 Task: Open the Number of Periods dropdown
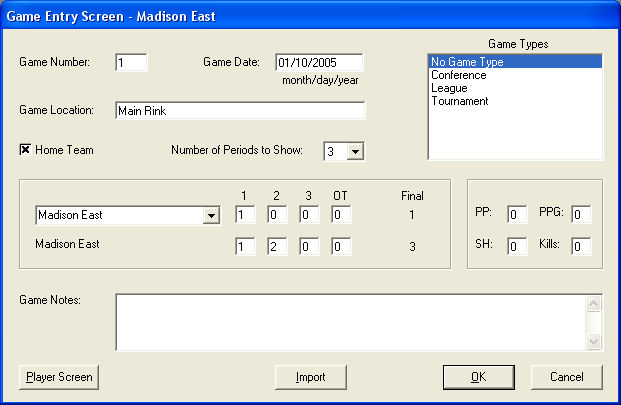coord(354,151)
